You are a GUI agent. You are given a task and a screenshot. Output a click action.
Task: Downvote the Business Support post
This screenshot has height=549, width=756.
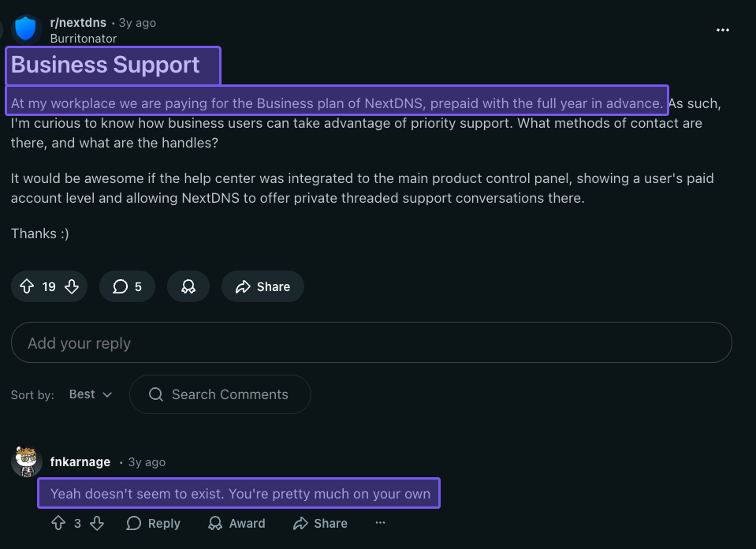(72, 287)
